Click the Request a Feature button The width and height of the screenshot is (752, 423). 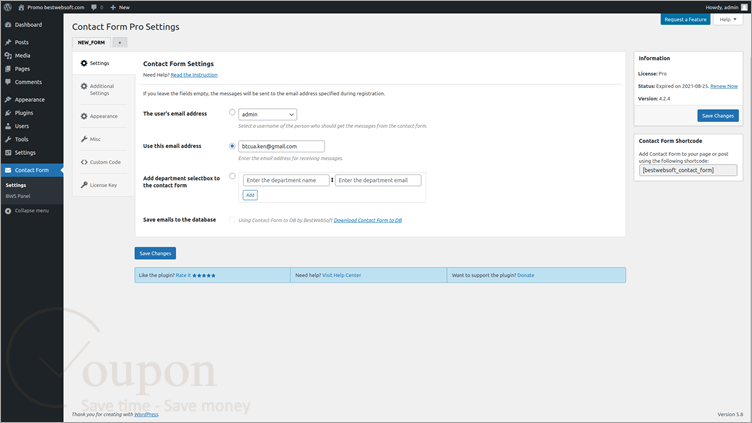pos(685,20)
